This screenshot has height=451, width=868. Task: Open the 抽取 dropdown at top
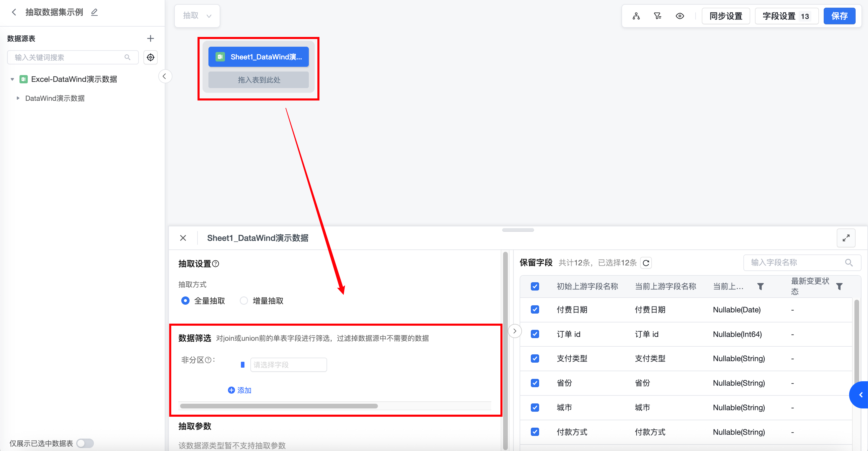[x=197, y=16]
